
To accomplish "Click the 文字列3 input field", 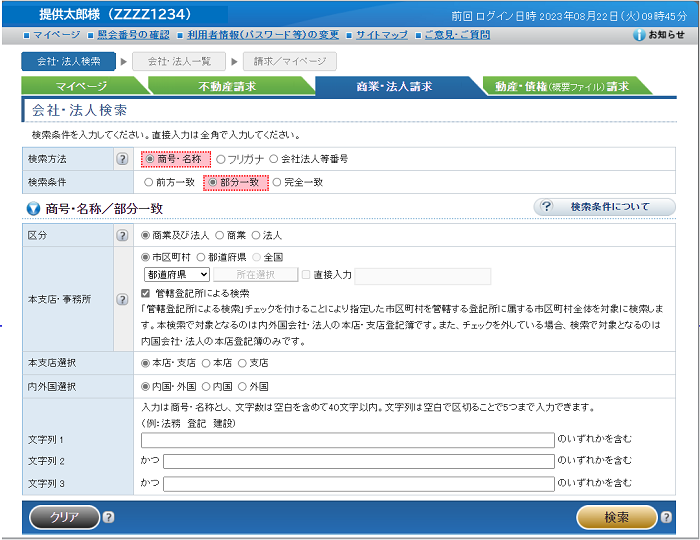I will 358,484.
